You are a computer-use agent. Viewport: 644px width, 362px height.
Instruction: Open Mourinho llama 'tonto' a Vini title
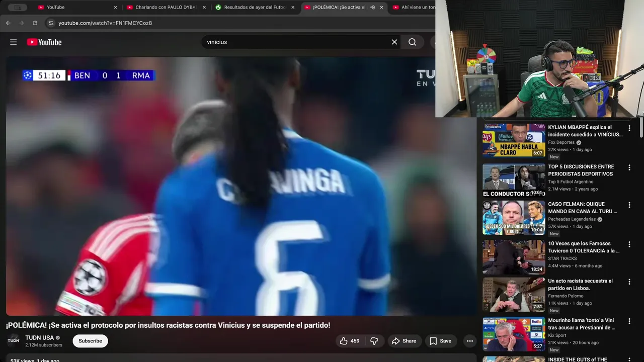coord(582,324)
